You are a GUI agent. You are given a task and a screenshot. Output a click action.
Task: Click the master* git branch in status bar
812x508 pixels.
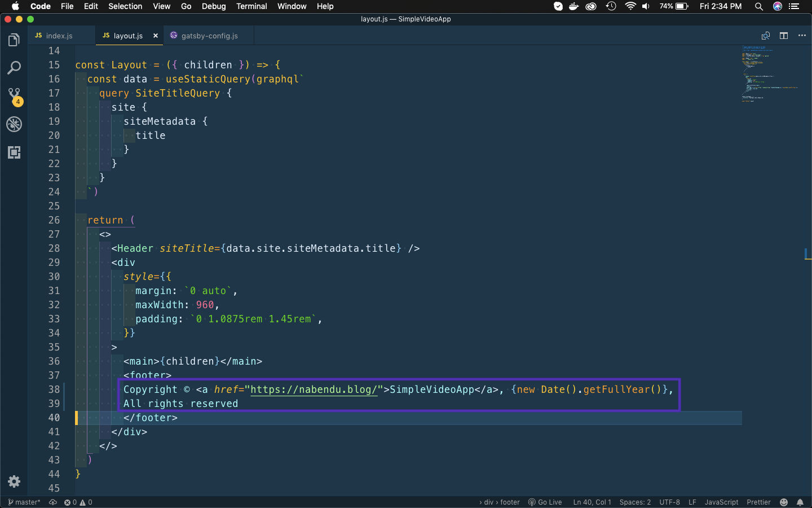click(x=24, y=502)
